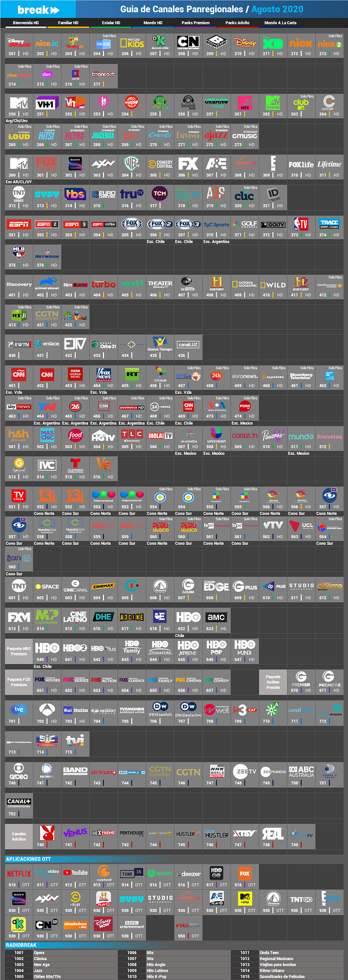
Task: Click the TCM logo, channel 317
Action: tap(160, 193)
